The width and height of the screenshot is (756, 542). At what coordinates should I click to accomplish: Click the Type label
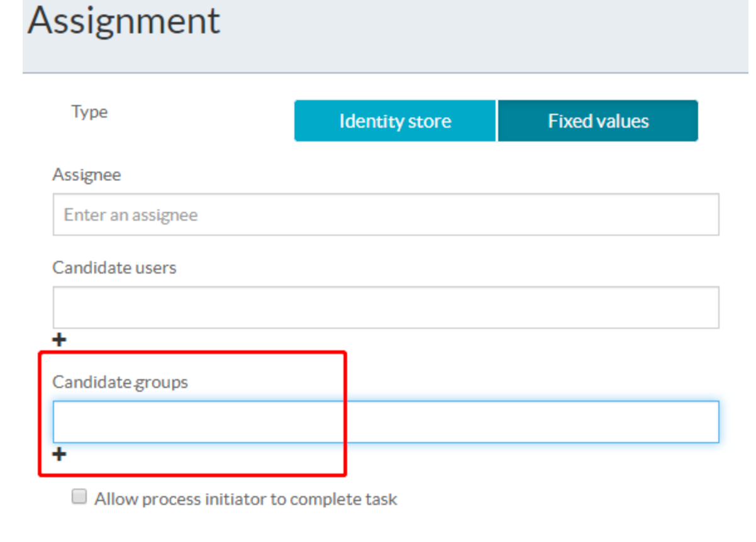[89, 112]
